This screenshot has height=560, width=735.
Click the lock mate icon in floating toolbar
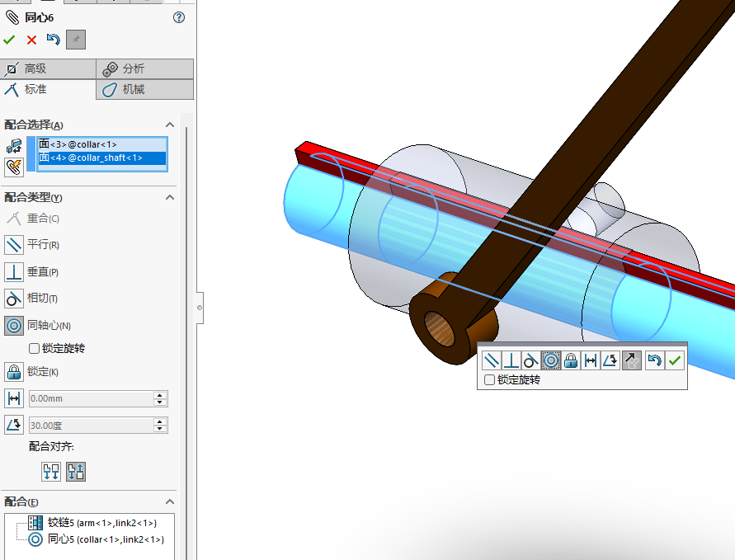coord(571,360)
